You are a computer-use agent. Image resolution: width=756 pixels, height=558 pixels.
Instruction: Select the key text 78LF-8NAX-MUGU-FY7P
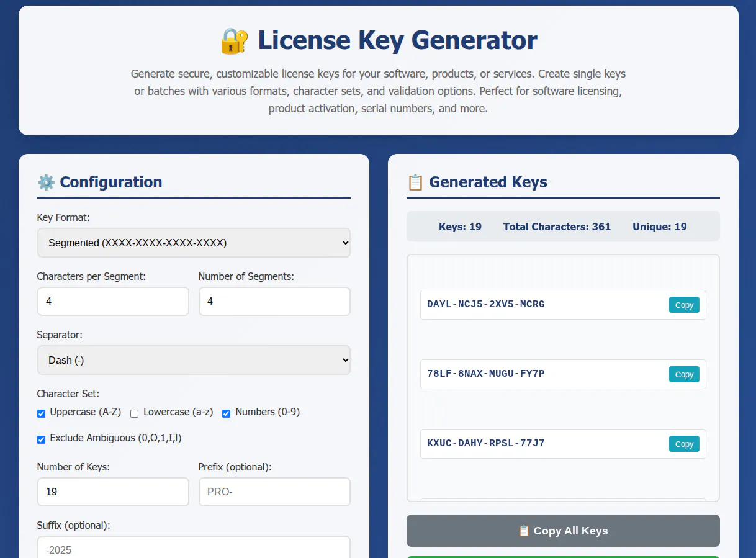click(486, 374)
